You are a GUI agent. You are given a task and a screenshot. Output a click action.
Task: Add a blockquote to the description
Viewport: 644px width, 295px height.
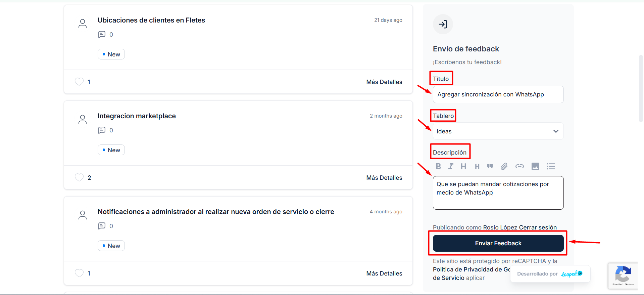pos(490,166)
